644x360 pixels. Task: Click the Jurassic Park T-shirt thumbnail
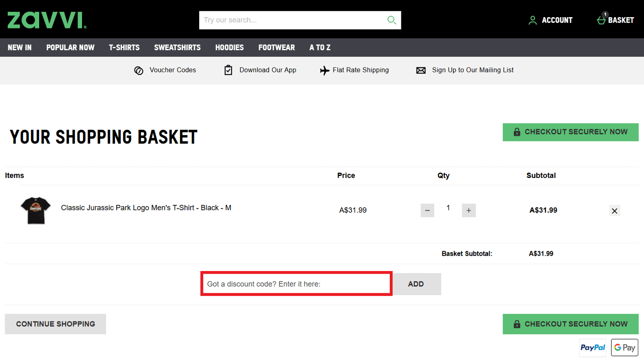pos(36,211)
